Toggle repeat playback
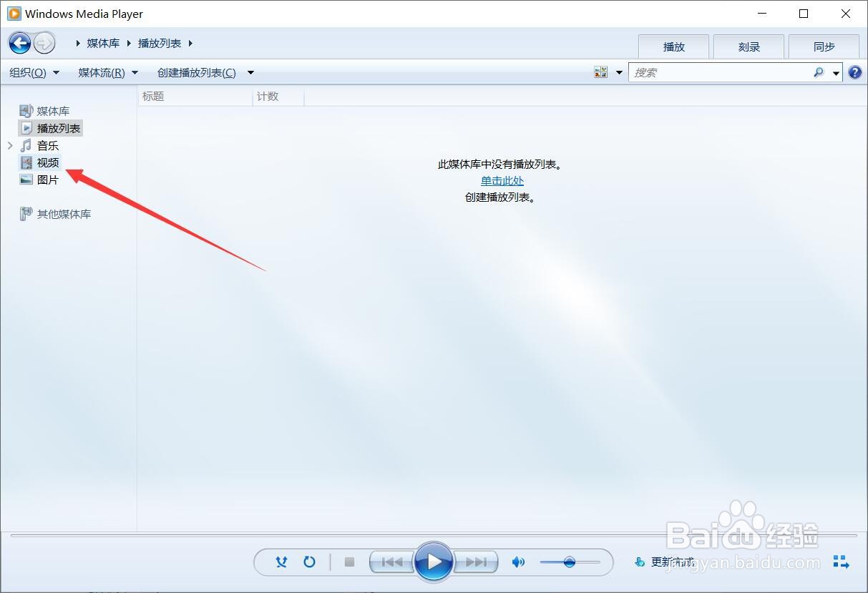868x593 pixels. coord(309,562)
